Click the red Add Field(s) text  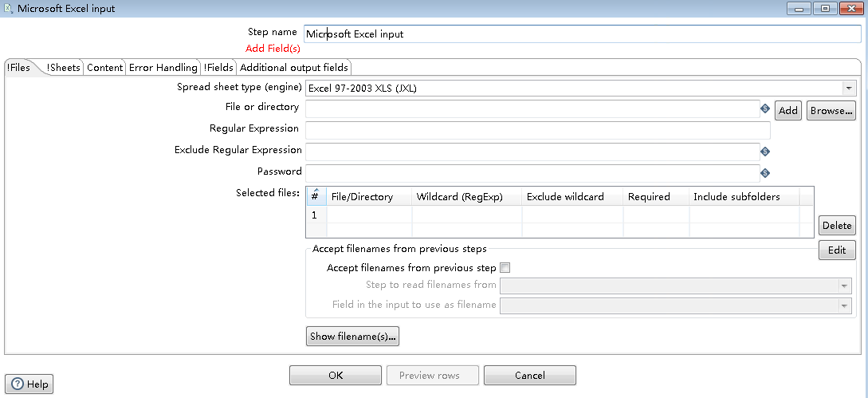pos(273,48)
